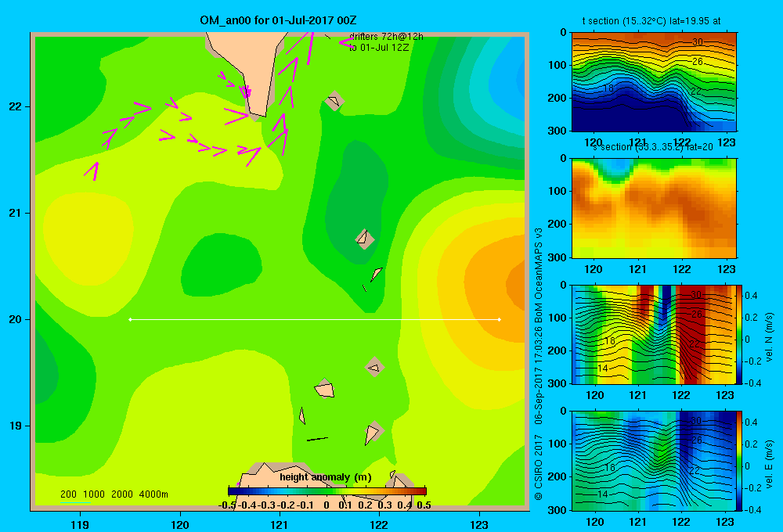
Task: Click contour label 26 in temperature section
Action: [x=698, y=61]
